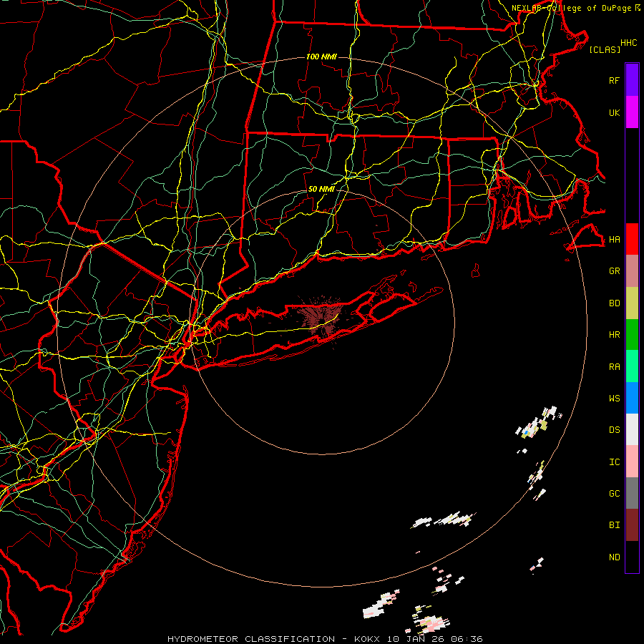
Task: Click the 'WS' legend label
Action: point(614,399)
